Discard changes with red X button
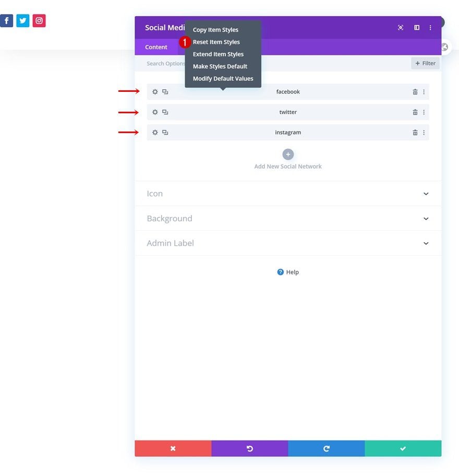459x476 pixels. pos(173,448)
